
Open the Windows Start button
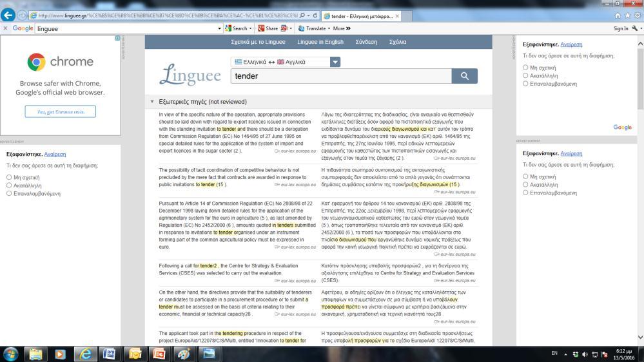[x=11, y=354]
